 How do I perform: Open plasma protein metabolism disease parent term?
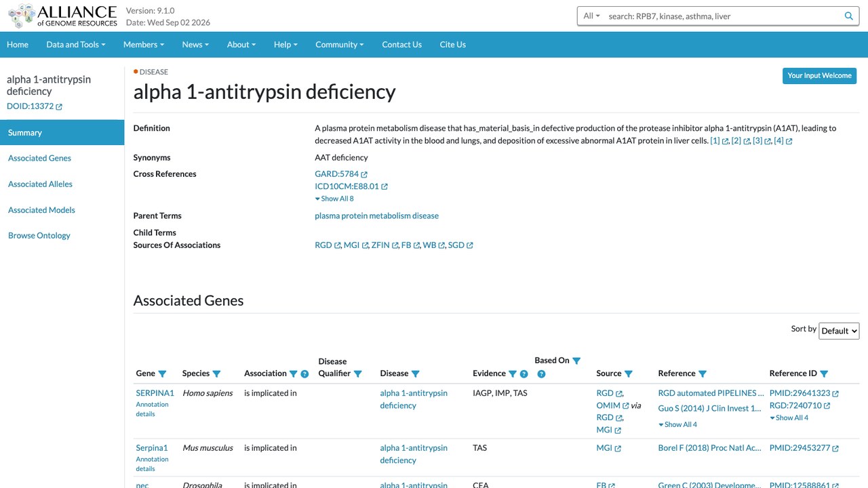point(376,216)
